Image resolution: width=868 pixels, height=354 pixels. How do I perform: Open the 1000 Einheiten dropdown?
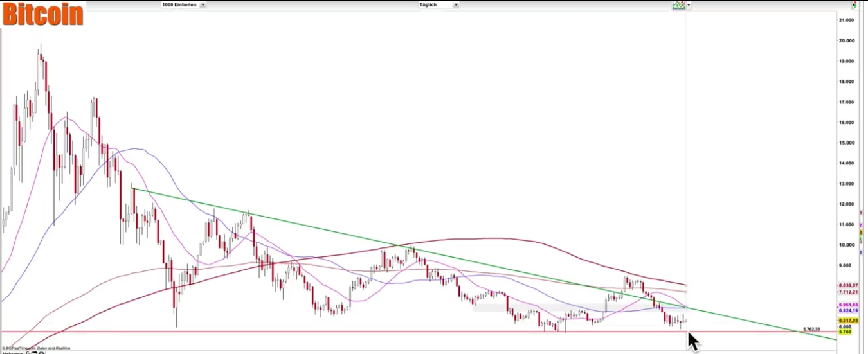[184, 4]
